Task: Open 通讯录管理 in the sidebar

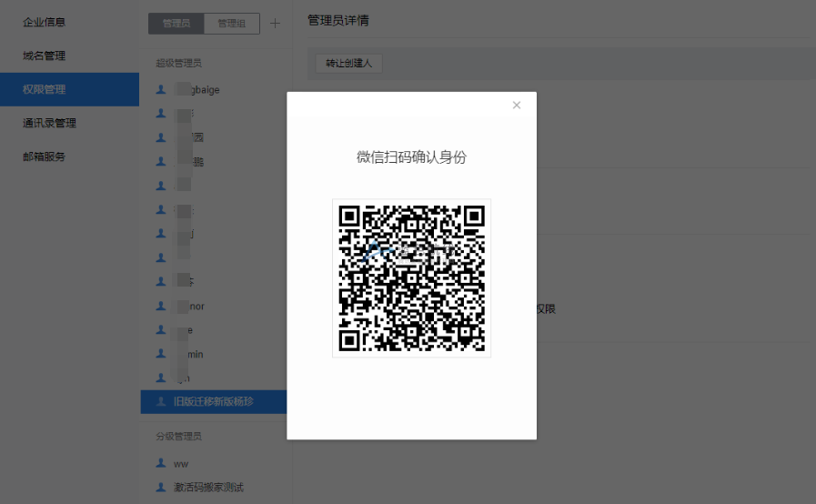Action: coord(49,123)
